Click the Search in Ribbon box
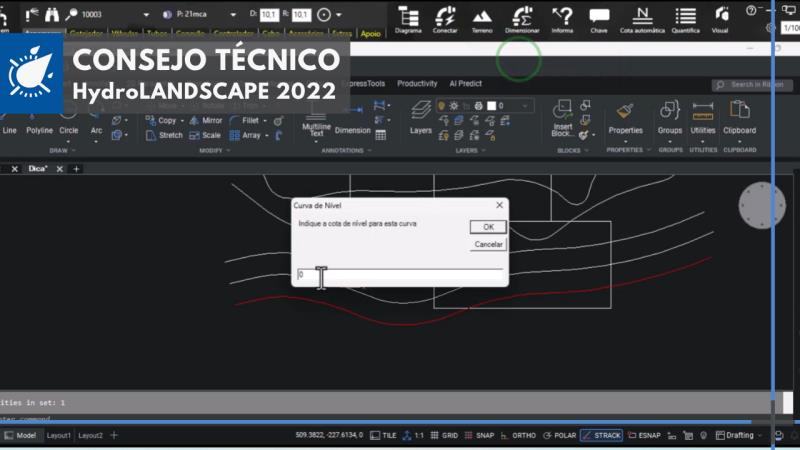Screen dimensions: 800x450 [753, 85]
